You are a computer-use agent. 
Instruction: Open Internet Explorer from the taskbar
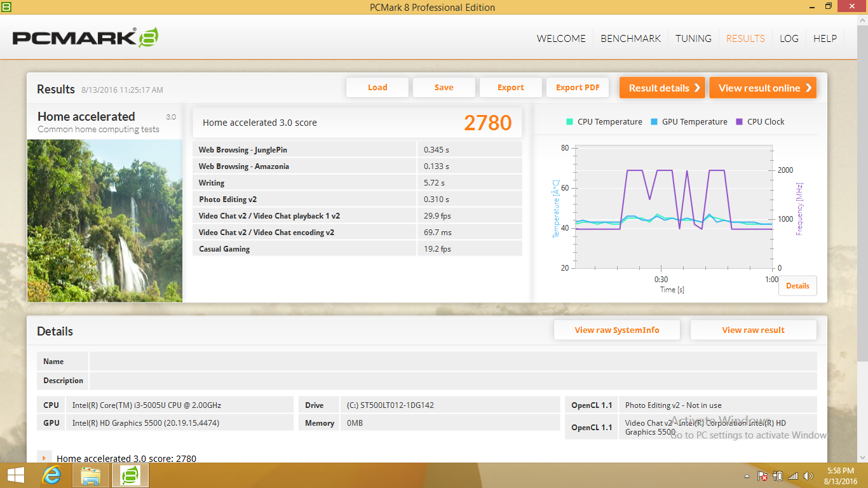tap(51, 475)
